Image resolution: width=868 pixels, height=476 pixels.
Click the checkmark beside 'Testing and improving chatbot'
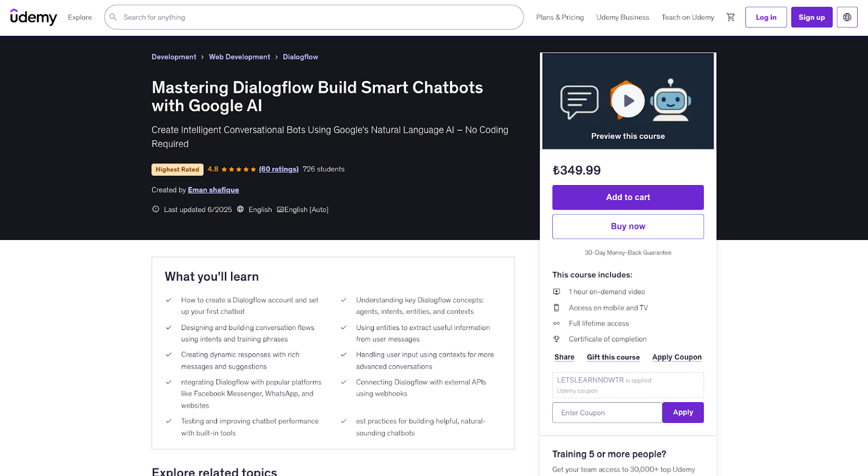169,421
